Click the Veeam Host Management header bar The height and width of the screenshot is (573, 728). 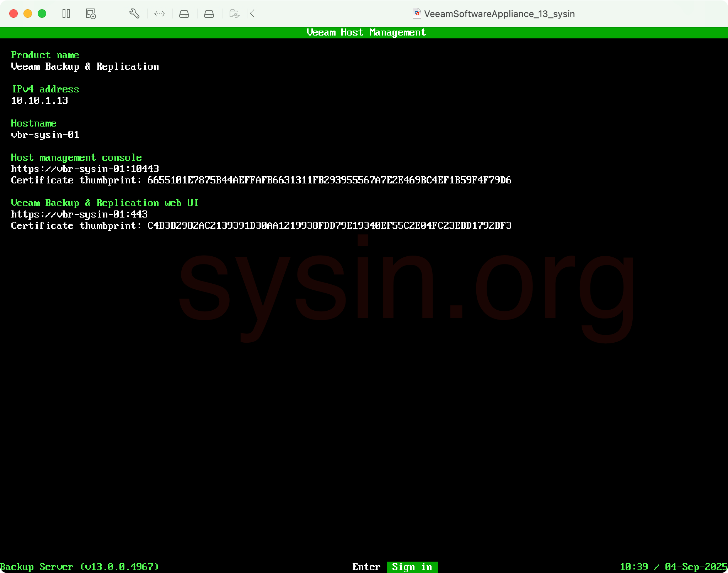pos(366,32)
